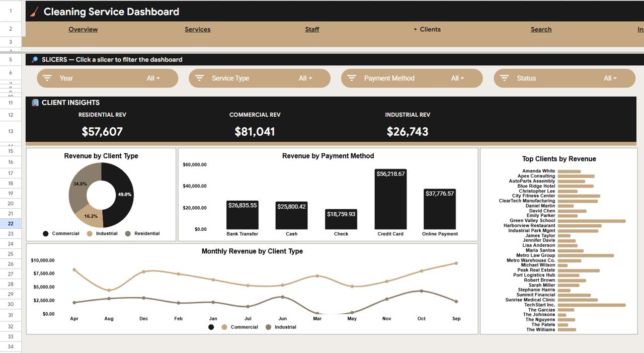Viewport: 644px width, 353px height.
Task: Click the filter icon on the Payment Method slicer
Action: tap(351, 78)
